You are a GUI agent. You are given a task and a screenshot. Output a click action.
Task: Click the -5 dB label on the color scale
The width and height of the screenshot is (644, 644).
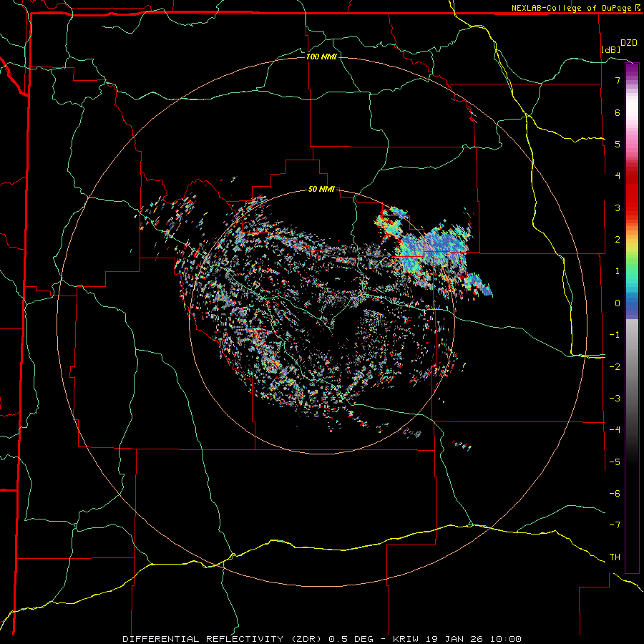(x=615, y=462)
